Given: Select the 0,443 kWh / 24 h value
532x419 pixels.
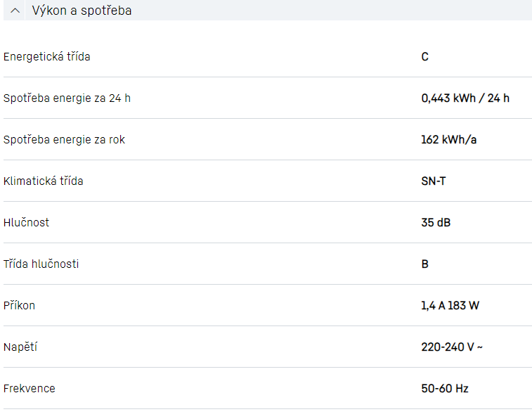Looking at the screenshot, I should pos(465,98).
